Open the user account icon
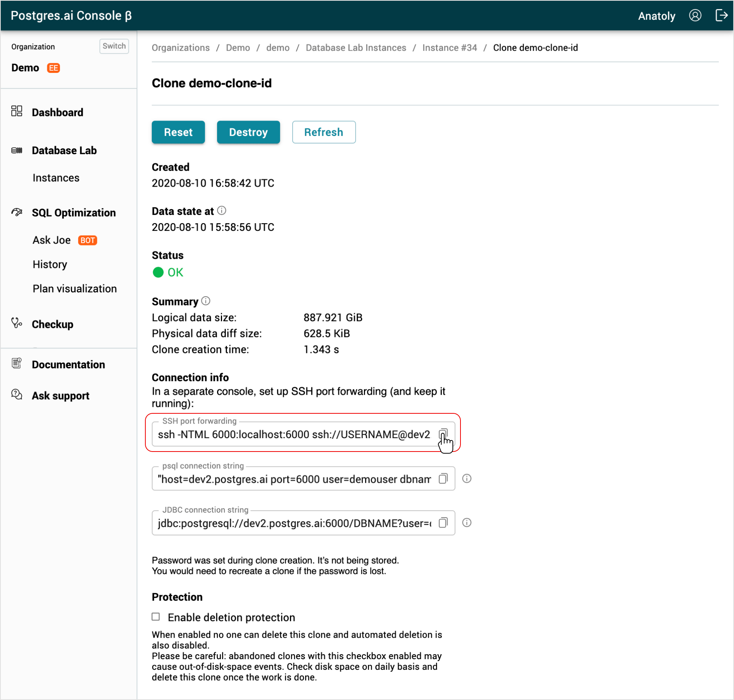 pyautogui.click(x=695, y=16)
